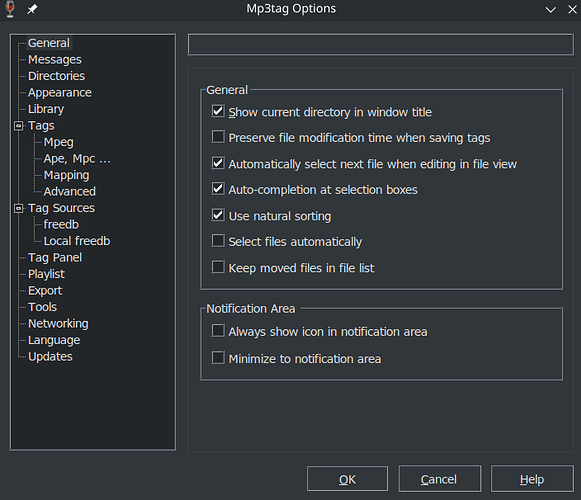
Task: Enable Select files automatically
Action: click(x=218, y=240)
